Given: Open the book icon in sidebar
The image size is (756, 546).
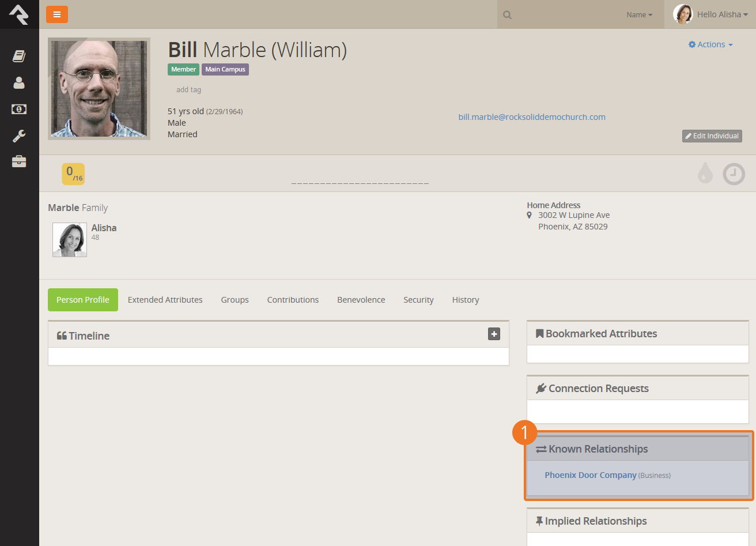Looking at the screenshot, I should (x=19, y=56).
